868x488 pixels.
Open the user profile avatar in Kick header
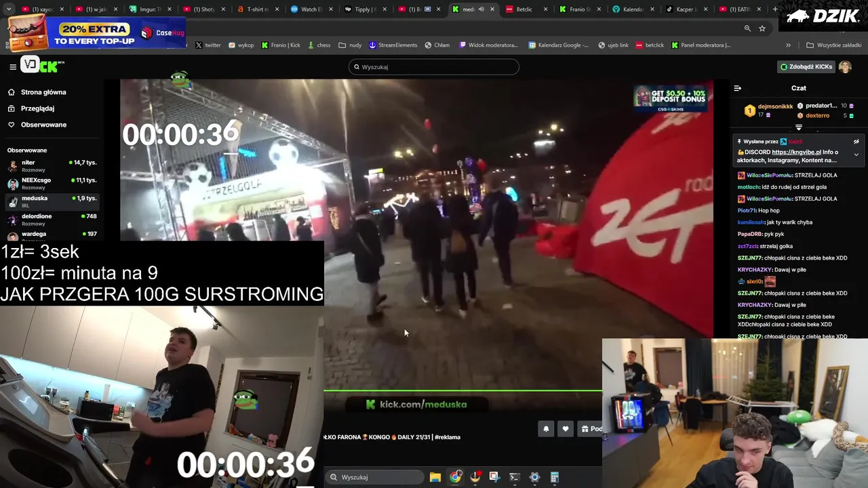point(845,66)
